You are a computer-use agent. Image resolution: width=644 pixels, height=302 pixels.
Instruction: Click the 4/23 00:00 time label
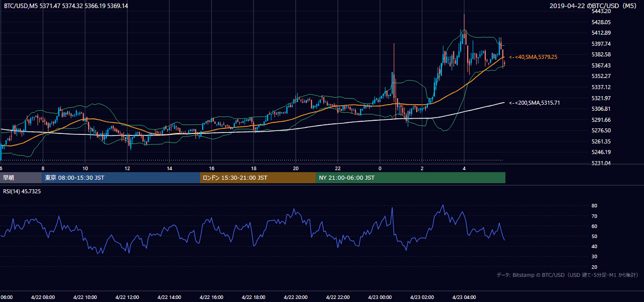(x=379, y=297)
